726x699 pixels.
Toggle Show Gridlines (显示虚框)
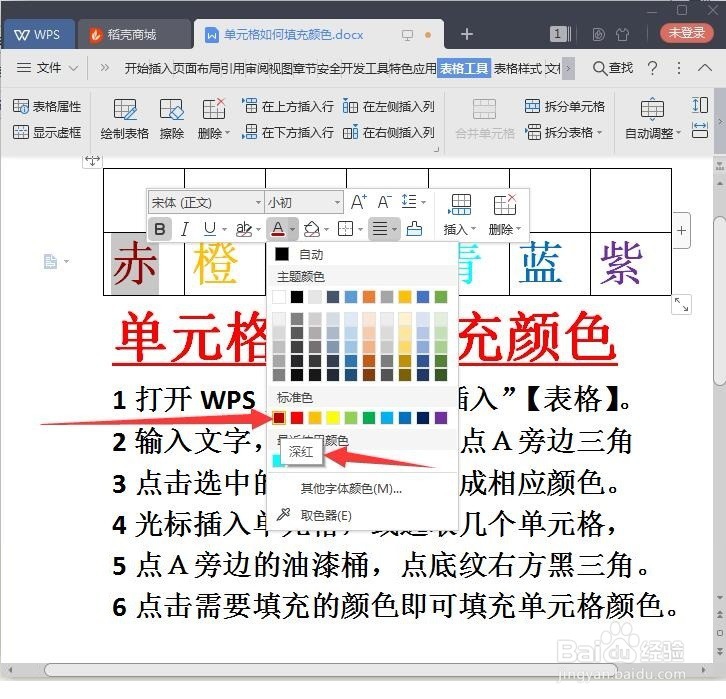click(x=46, y=132)
